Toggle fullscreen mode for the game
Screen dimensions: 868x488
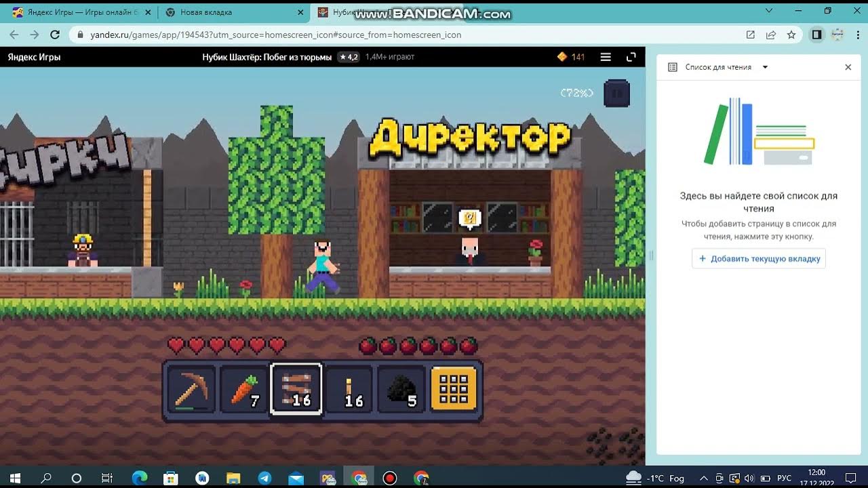[631, 57]
